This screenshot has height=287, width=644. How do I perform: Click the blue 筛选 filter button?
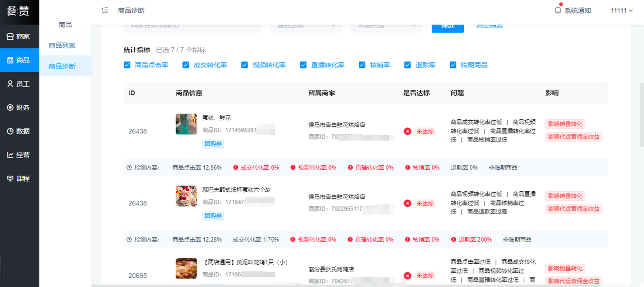pos(447,26)
